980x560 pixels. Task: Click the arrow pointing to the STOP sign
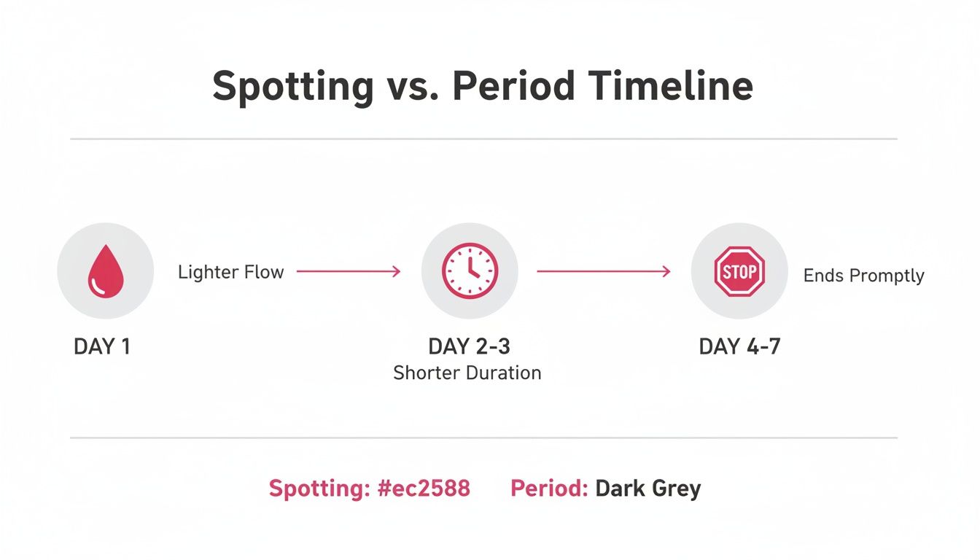[x=603, y=272]
